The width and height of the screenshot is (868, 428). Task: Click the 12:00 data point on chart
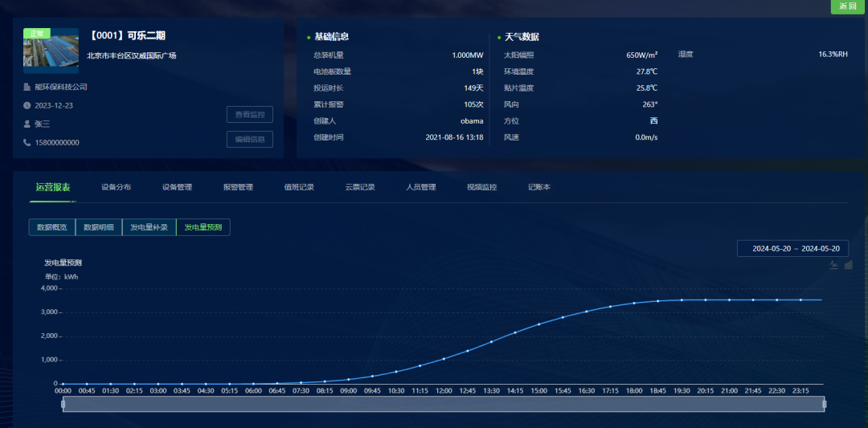[x=444, y=359]
